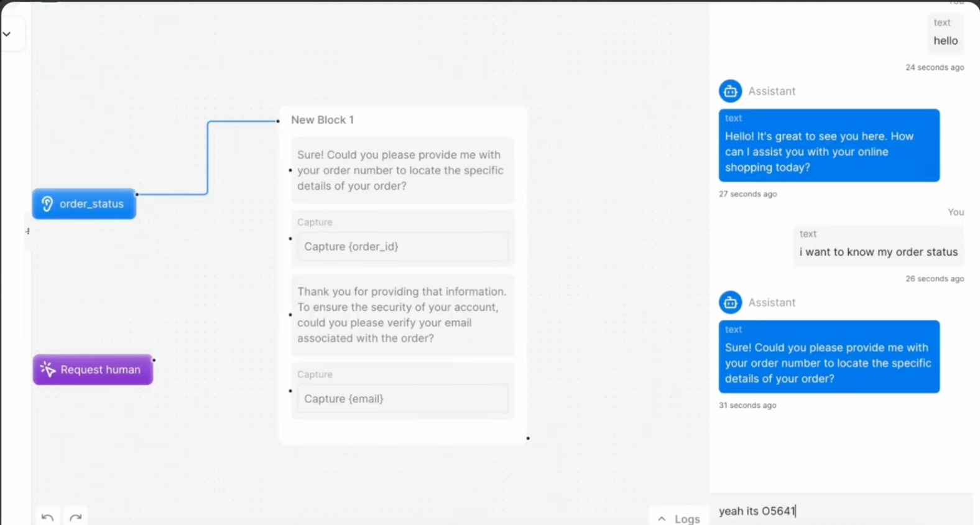Screen dimensions: 980x525
Task: Click the Assistant avatar above the order number question
Action: point(730,302)
